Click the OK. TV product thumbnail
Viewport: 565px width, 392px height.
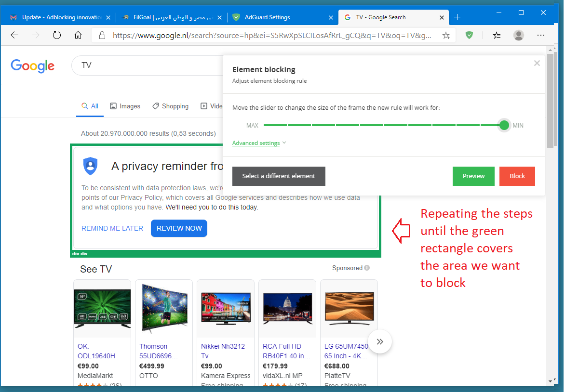(x=102, y=309)
